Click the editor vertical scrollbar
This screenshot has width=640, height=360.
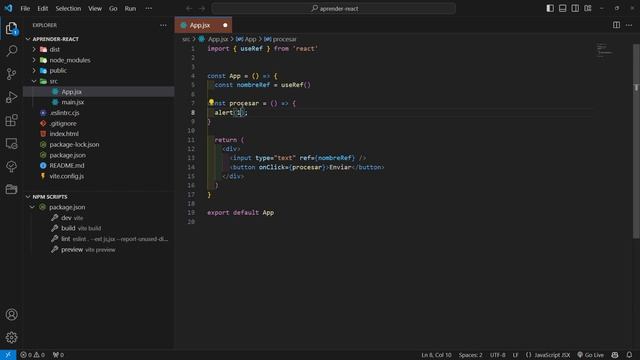[636, 141]
